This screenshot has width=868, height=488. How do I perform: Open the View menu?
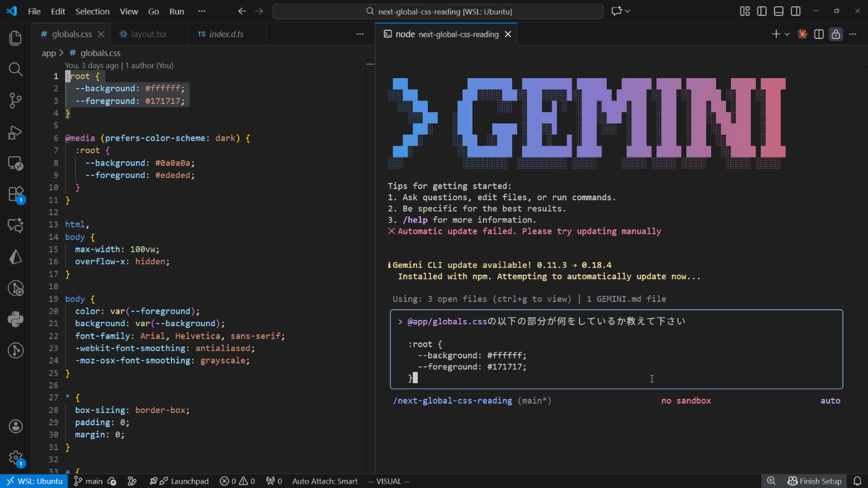tap(129, 11)
